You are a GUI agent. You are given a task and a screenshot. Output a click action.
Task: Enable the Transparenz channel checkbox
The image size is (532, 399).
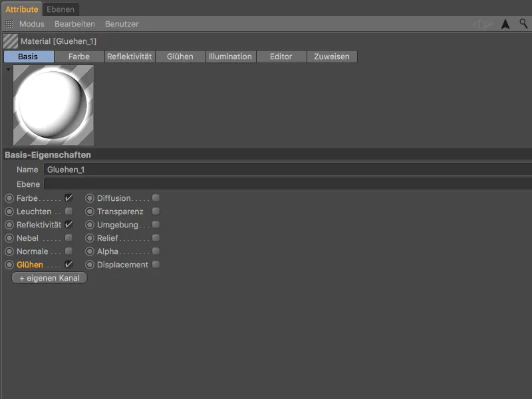pos(156,211)
